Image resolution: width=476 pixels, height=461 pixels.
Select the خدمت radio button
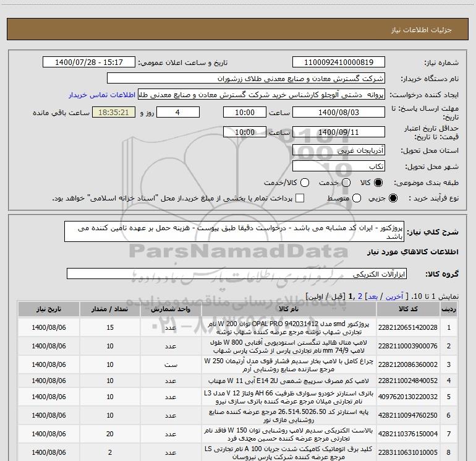click(346, 183)
